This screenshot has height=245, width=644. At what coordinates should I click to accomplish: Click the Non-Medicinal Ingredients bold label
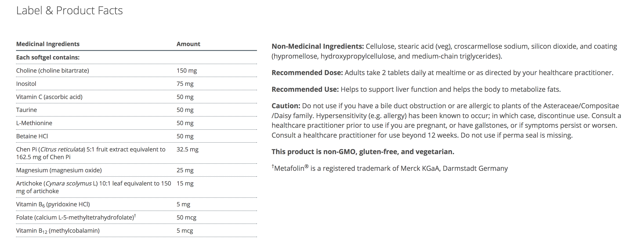pyautogui.click(x=318, y=46)
